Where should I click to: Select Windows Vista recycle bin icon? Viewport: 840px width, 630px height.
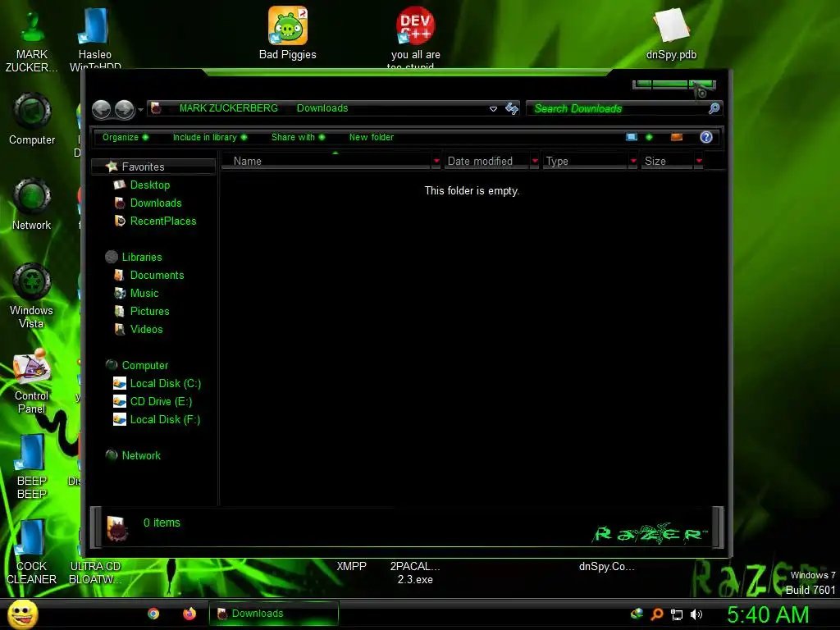click(32, 296)
